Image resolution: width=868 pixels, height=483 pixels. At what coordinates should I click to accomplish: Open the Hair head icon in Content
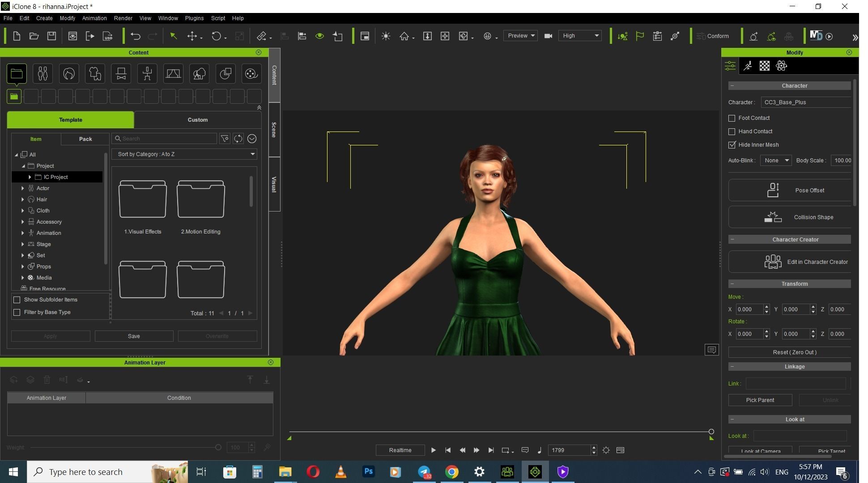click(69, 74)
